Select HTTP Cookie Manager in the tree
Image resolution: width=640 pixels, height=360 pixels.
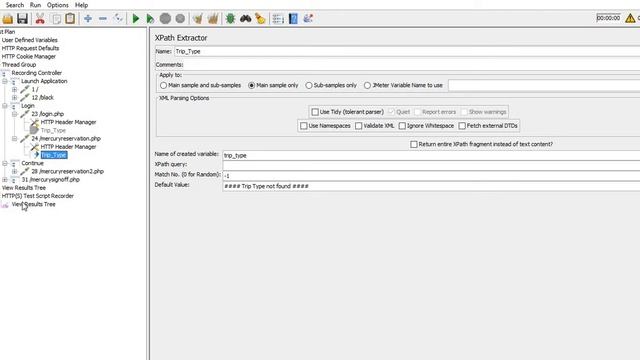point(29,56)
